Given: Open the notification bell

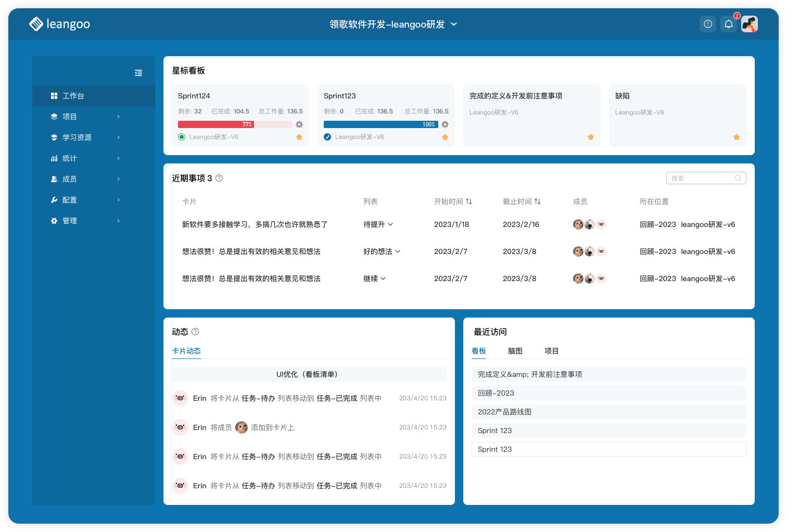Looking at the screenshot, I should point(729,24).
